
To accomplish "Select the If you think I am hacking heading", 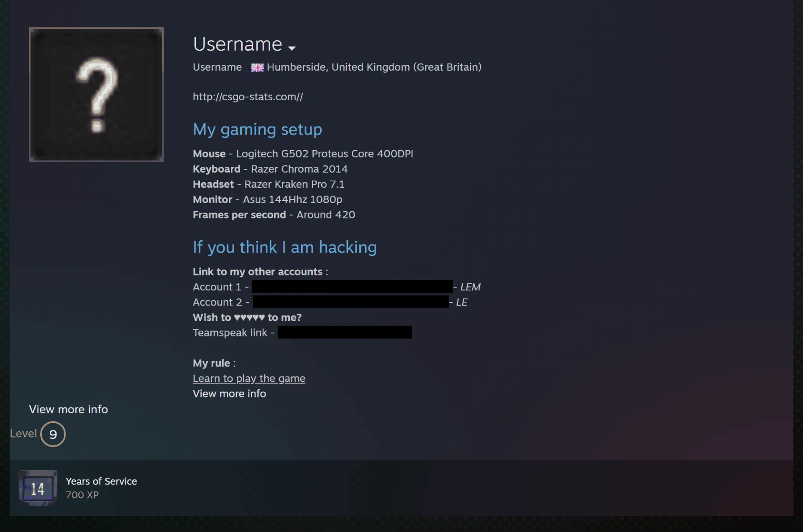I will pyautogui.click(x=284, y=247).
